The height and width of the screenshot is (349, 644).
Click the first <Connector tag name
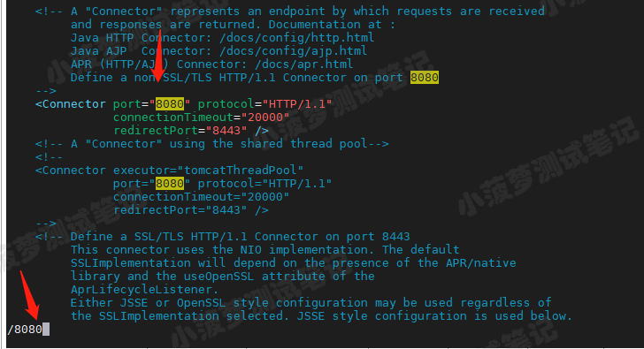(x=71, y=104)
